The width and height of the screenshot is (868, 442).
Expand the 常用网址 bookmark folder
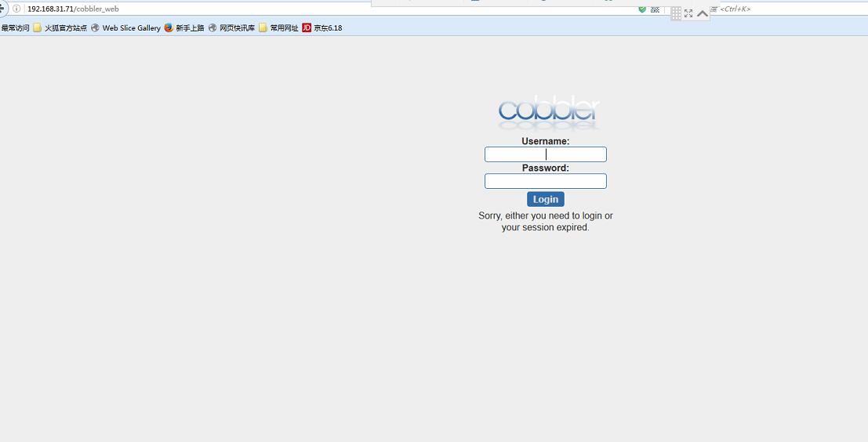[x=279, y=28]
